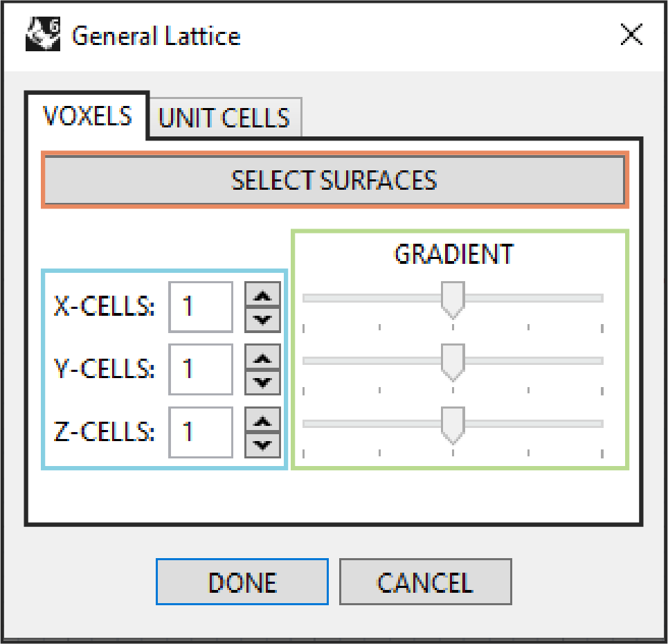
Task: Close the General Lattice dialog
Action: coord(631,35)
